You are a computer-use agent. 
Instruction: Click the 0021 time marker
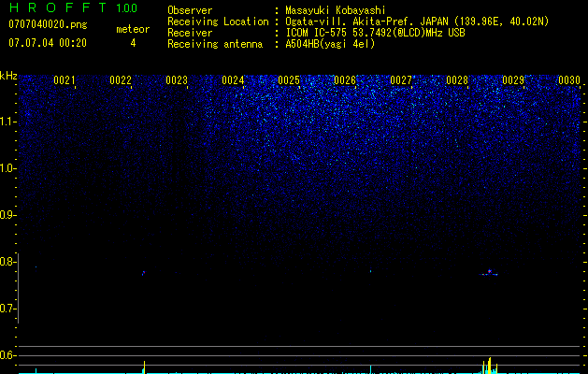coord(65,80)
